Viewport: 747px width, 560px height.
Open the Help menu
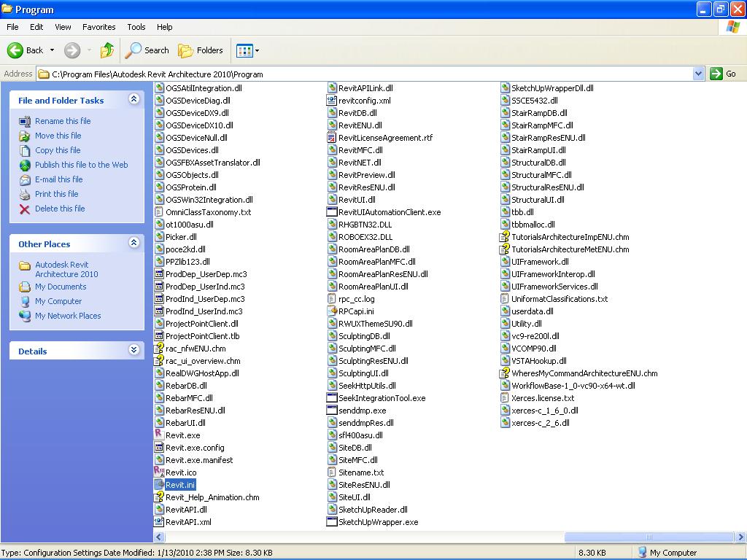[x=164, y=27]
